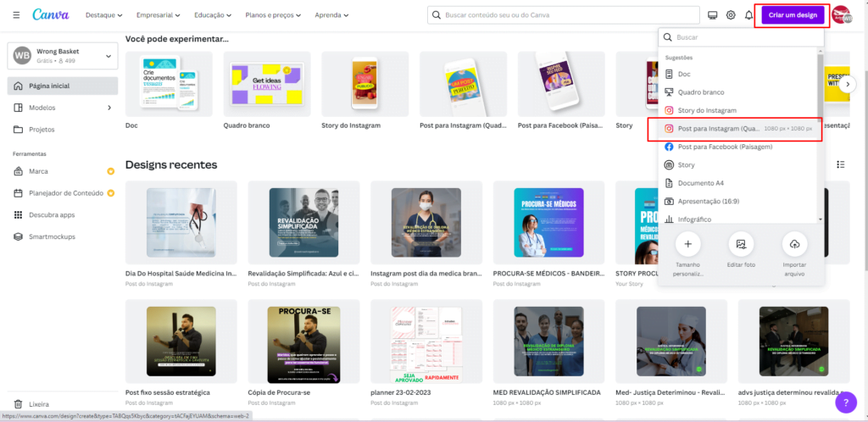The image size is (868, 422).
Task: Expand the Aprenda menu
Action: click(x=331, y=15)
